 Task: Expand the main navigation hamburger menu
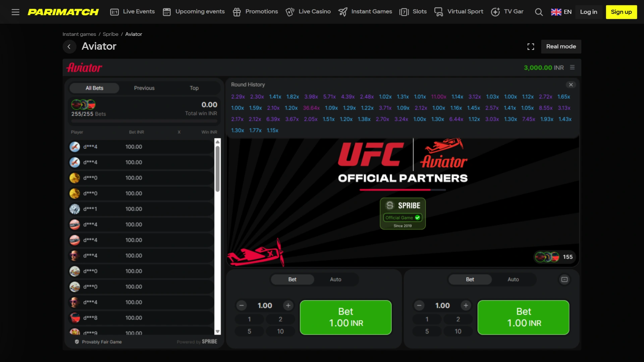pyautogui.click(x=15, y=12)
